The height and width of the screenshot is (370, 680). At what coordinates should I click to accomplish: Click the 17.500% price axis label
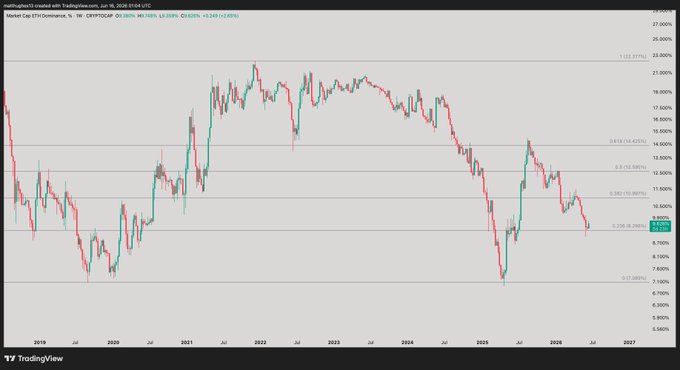coord(662,108)
